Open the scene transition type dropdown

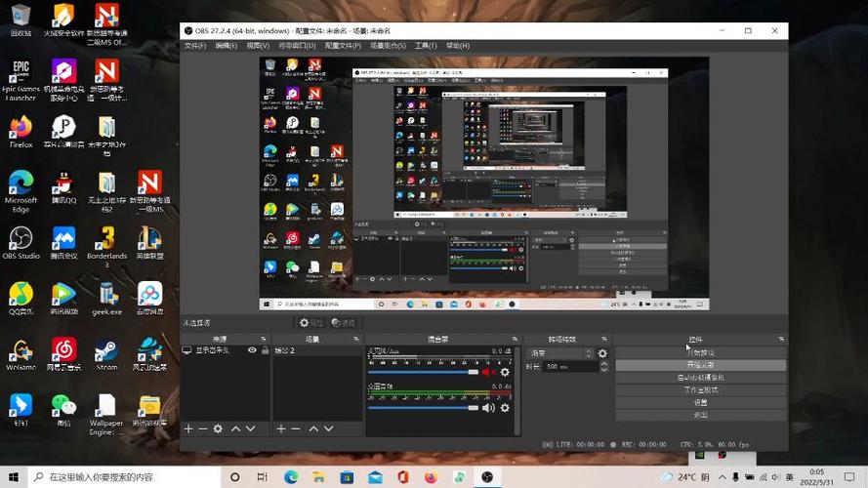[560, 353]
